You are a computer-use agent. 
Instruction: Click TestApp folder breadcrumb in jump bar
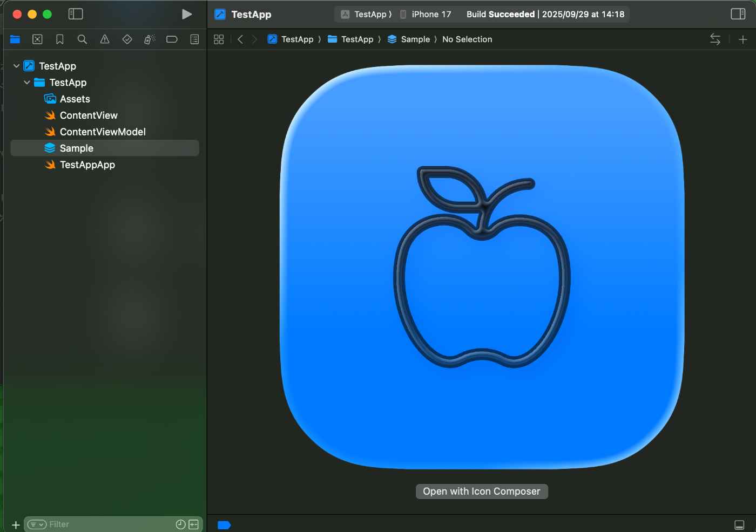click(x=350, y=39)
